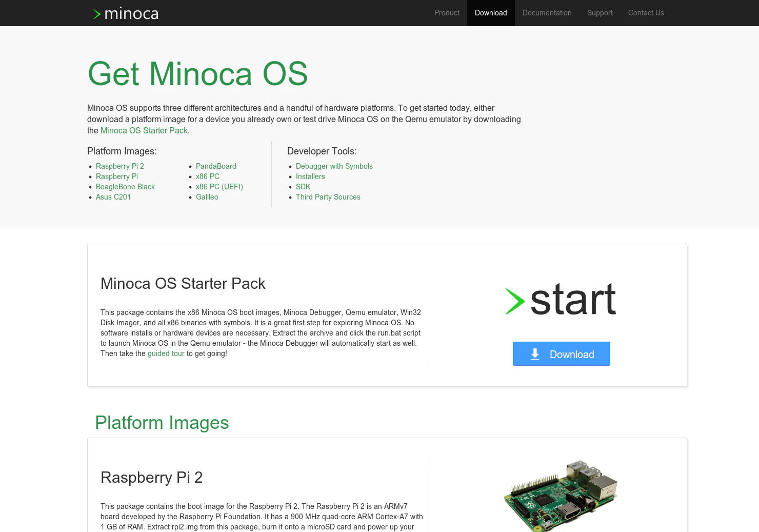
Task: Open the Product menu item
Action: [446, 13]
